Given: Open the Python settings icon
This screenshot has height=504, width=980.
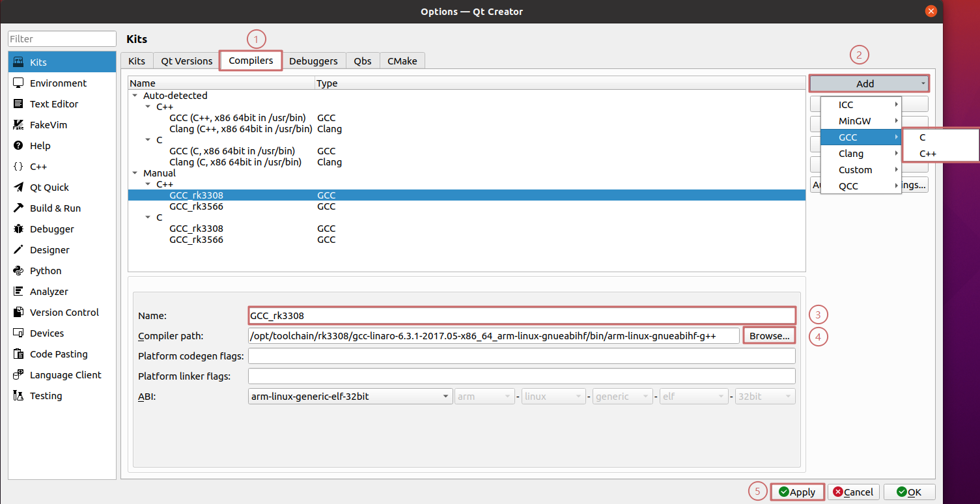Looking at the screenshot, I should [18, 271].
